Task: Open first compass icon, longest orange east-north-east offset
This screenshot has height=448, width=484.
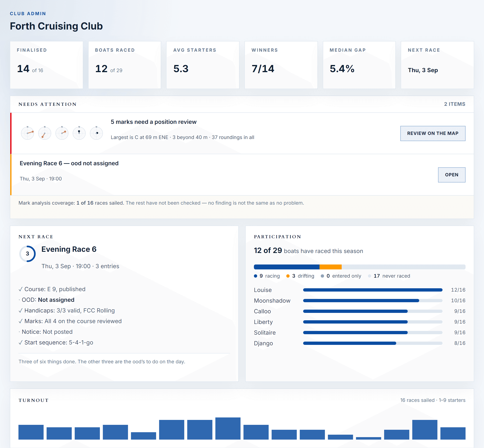Action: click(27, 133)
